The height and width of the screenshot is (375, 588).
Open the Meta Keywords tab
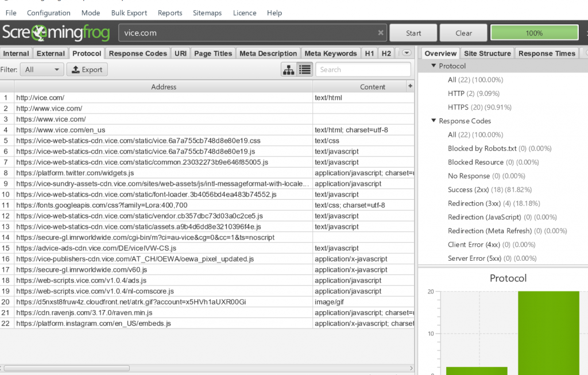[x=331, y=53]
